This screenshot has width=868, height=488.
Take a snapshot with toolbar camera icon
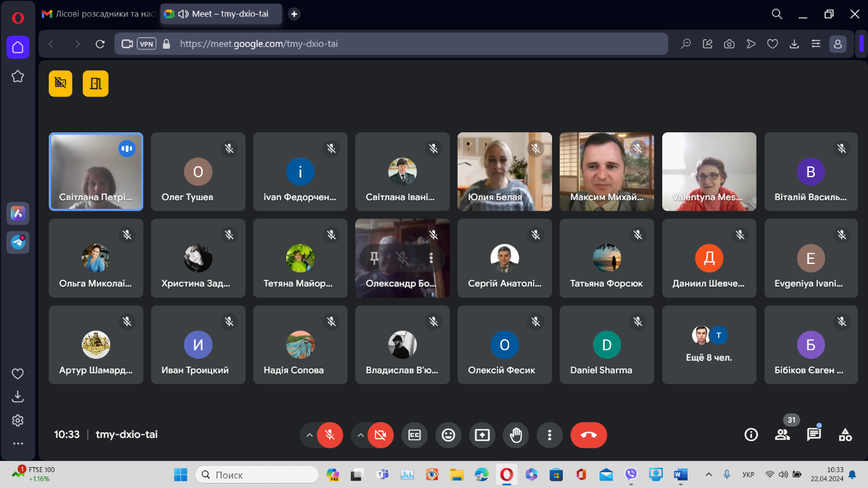pyautogui.click(x=729, y=44)
